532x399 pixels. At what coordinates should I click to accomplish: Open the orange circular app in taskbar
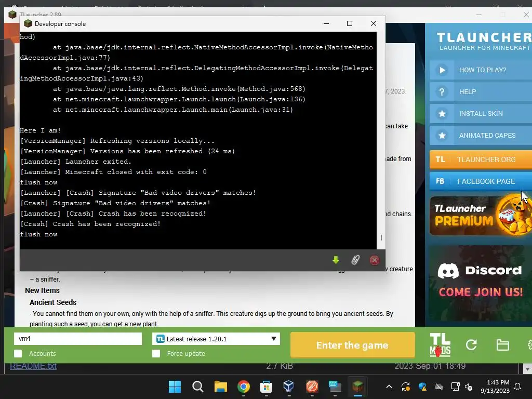tap(312, 387)
